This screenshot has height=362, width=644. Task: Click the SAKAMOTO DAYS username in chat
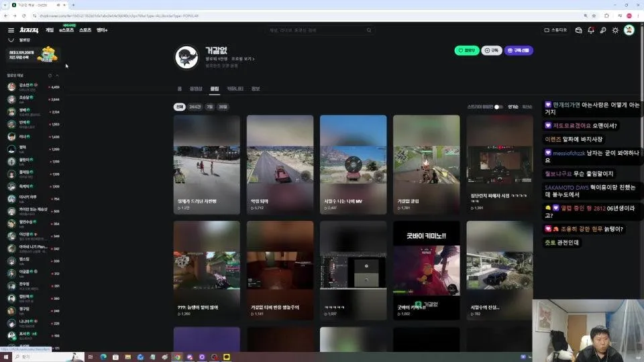point(566,188)
